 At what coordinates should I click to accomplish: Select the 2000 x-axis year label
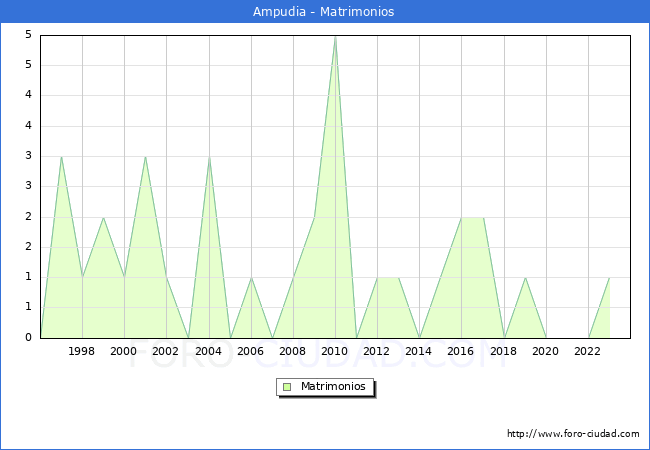pos(124,351)
